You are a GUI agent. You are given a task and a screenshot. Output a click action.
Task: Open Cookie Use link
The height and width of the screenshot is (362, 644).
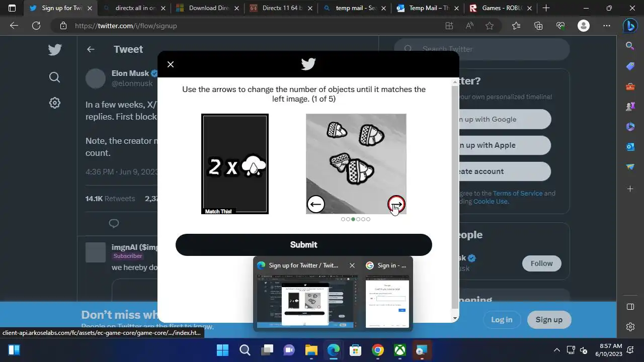(x=490, y=201)
